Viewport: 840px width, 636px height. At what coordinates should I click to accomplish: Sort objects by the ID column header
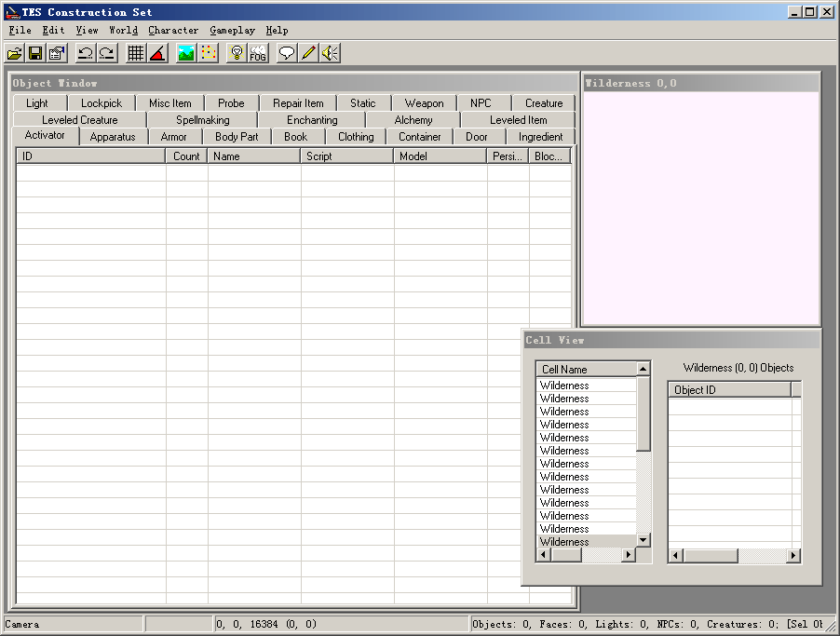(x=91, y=156)
